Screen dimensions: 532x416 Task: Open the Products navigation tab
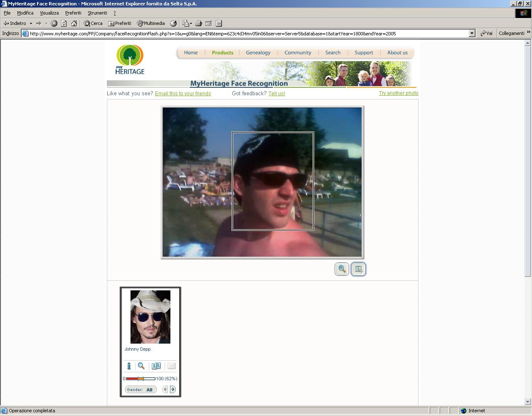(x=222, y=52)
